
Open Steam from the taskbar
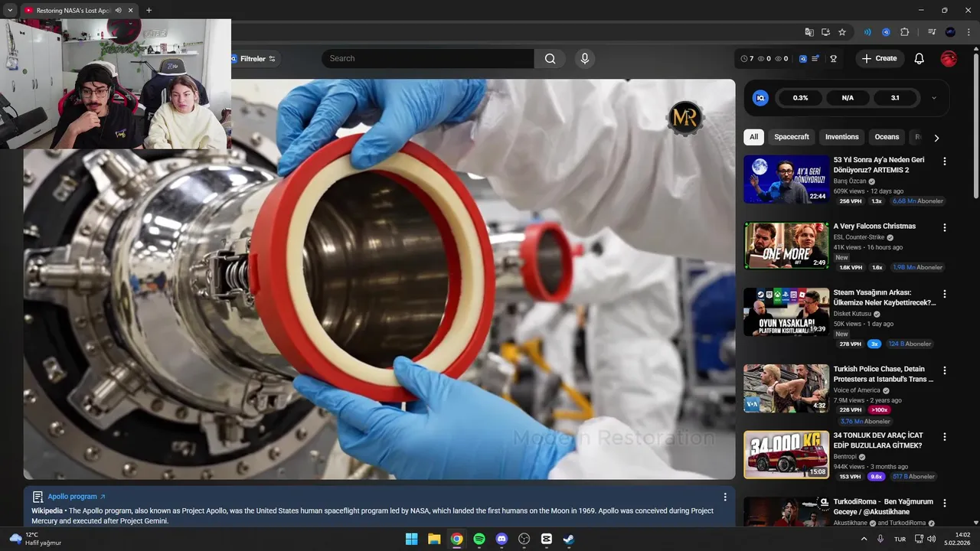pos(569,539)
